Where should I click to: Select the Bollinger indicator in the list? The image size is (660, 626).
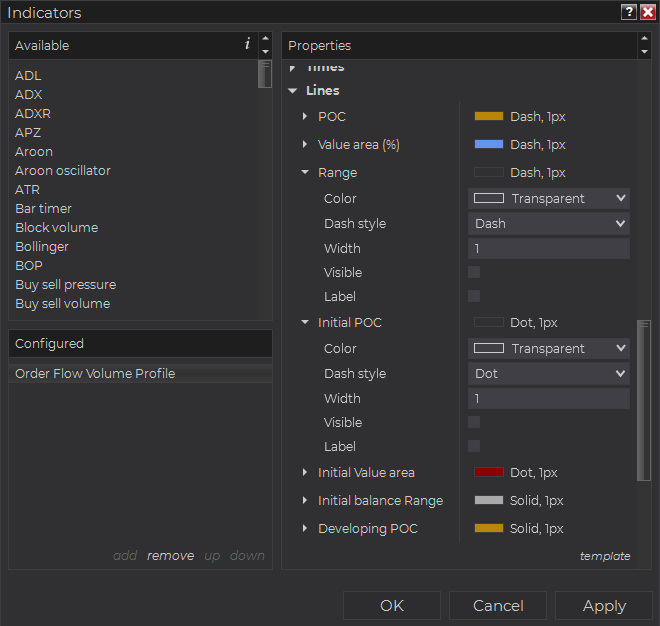pyautogui.click(x=42, y=246)
